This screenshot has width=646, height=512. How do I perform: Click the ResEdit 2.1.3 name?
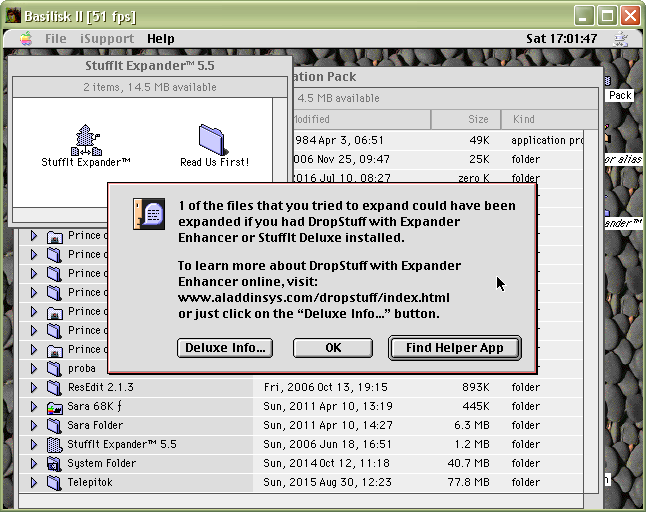coord(101,387)
